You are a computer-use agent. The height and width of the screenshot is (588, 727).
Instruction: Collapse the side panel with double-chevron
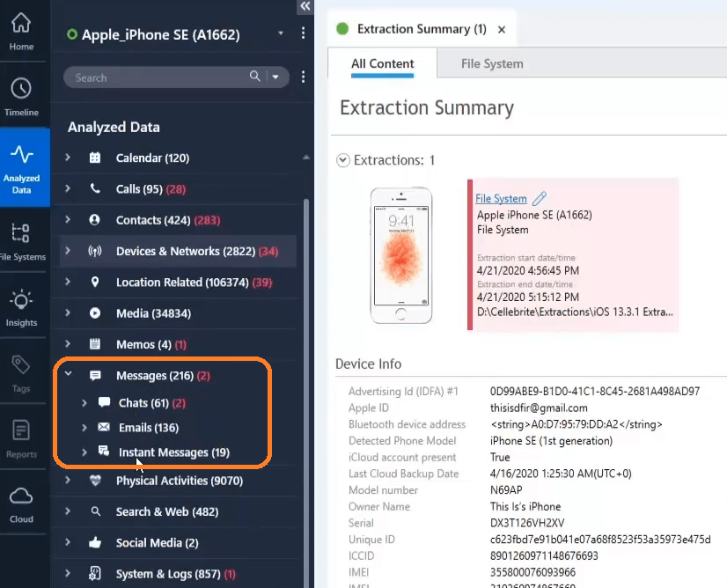pyautogui.click(x=305, y=6)
